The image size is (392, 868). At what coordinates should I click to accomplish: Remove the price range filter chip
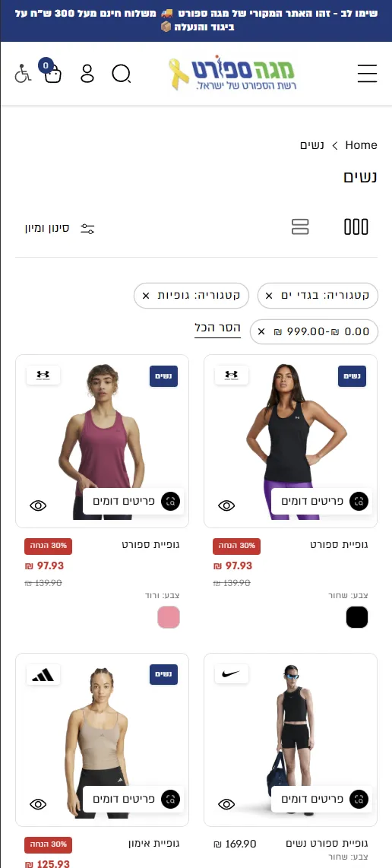262,331
